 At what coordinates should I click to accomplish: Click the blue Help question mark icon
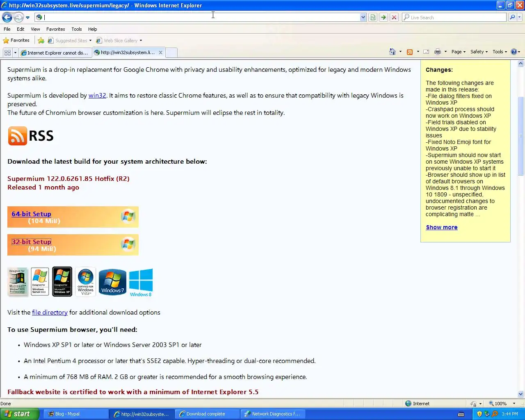[514, 52]
